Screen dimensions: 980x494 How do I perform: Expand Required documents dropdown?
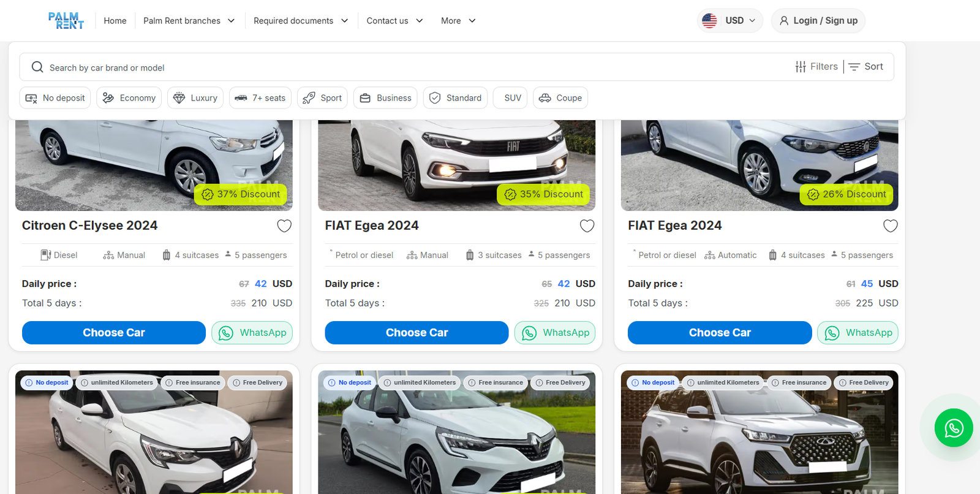click(x=301, y=21)
